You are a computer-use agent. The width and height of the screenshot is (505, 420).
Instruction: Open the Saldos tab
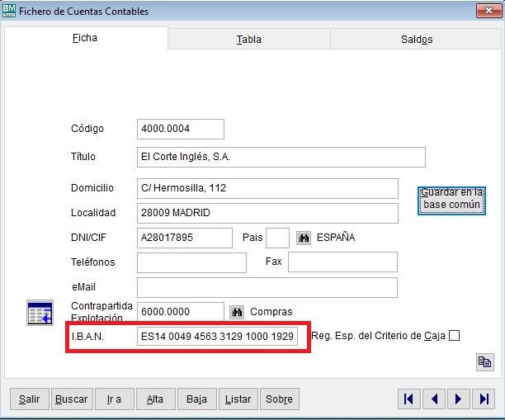pos(417,39)
